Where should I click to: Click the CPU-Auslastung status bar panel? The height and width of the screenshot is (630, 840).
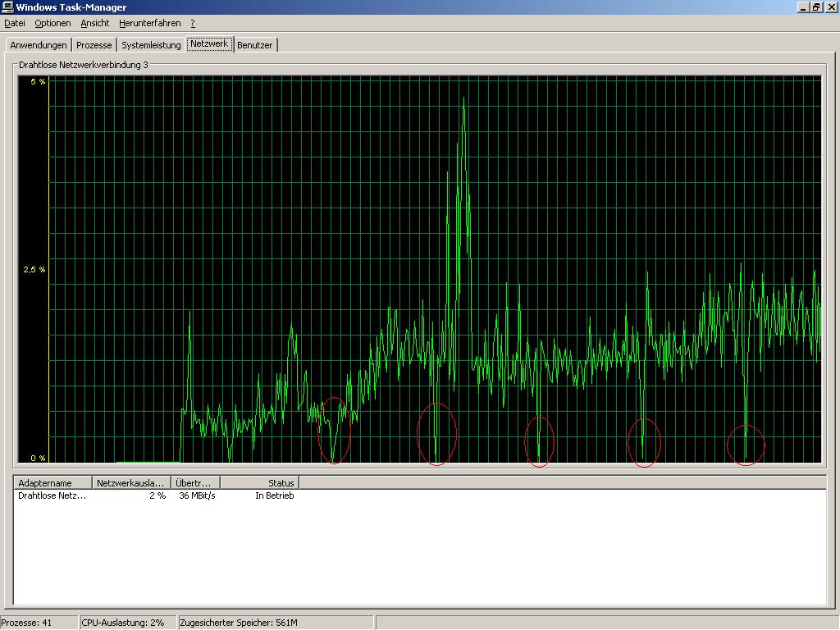click(x=126, y=623)
